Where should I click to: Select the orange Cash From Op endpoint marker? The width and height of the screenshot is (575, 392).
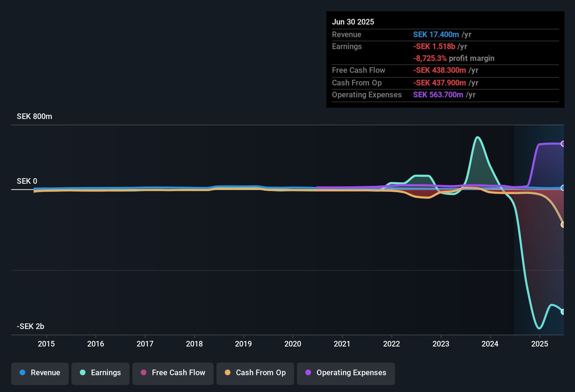[x=563, y=225]
